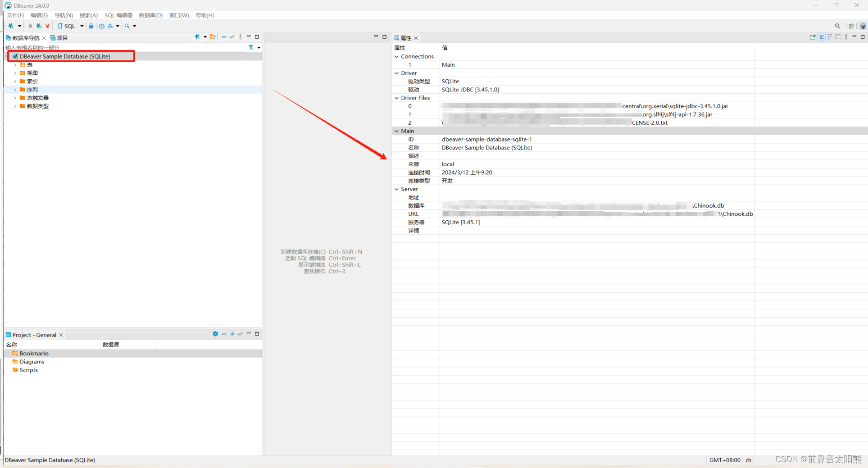Expand the 表 tree node
Screen dimensions: 868x468
[15, 65]
